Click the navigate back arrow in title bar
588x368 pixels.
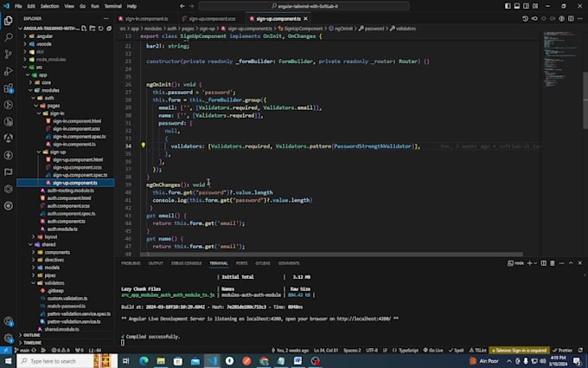[182, 6]
